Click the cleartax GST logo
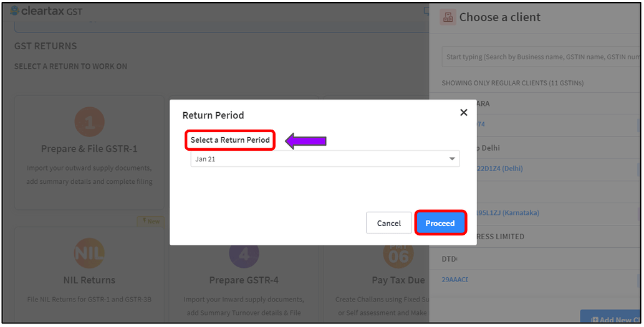The image size is (644, 327). pos(46,11)
